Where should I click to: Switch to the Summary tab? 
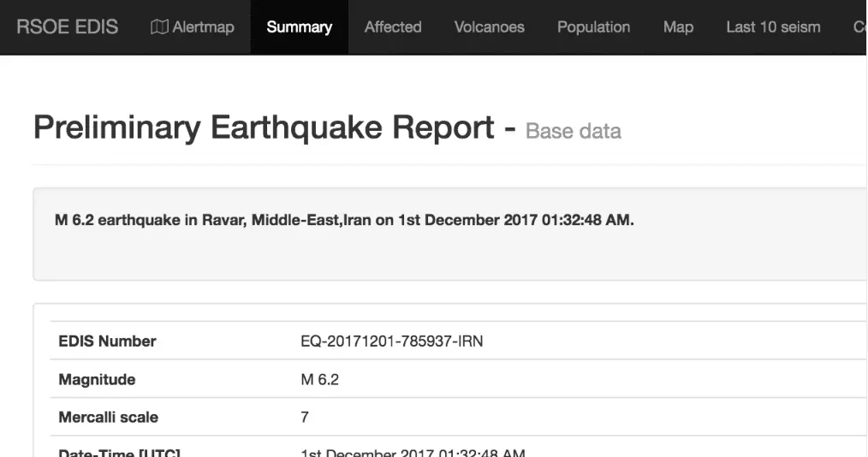tap(299, 27)
